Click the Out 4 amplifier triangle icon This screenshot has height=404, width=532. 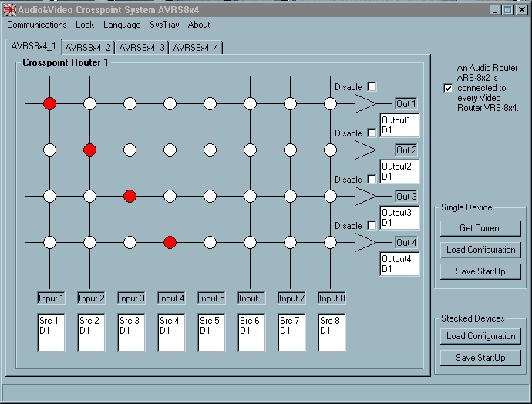coord(365,243)
